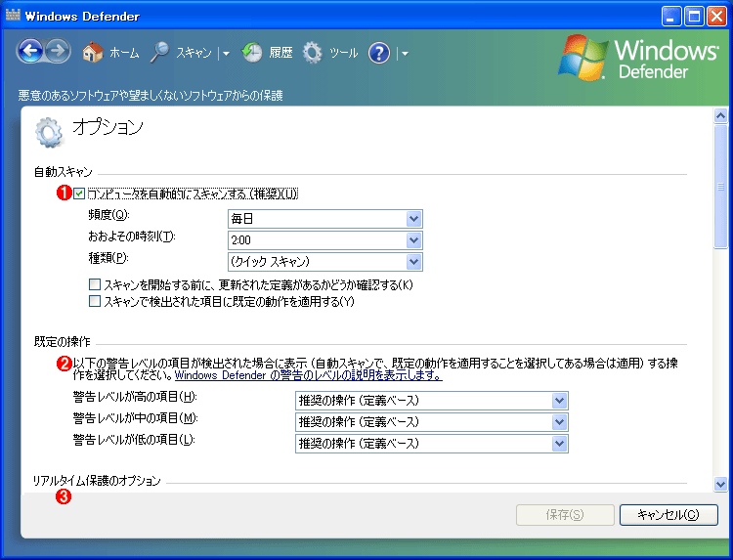Click the おおよその時刻(T) label
Screen dimensions: 733x560
tap(132, 237)
